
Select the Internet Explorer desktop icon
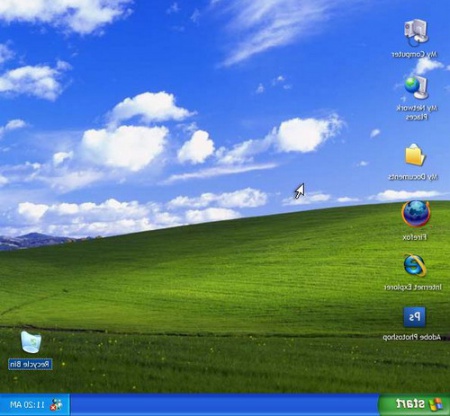414,266
